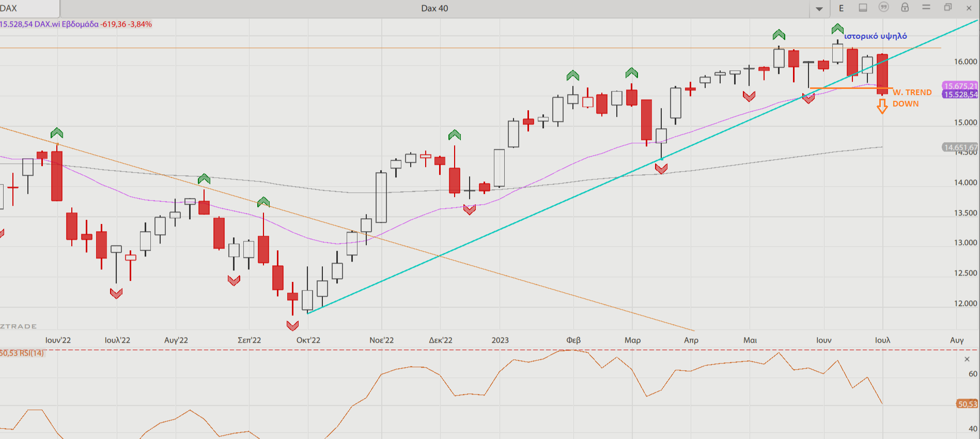Select the W. TREND DOWN annotation
The height and width of the screenshot is (439, 980).
(912, 98)
